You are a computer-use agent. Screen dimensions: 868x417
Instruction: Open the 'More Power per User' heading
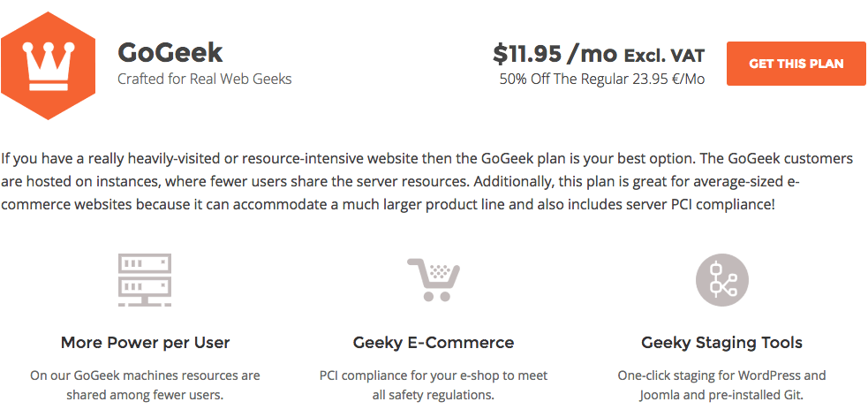click(146, 342)
